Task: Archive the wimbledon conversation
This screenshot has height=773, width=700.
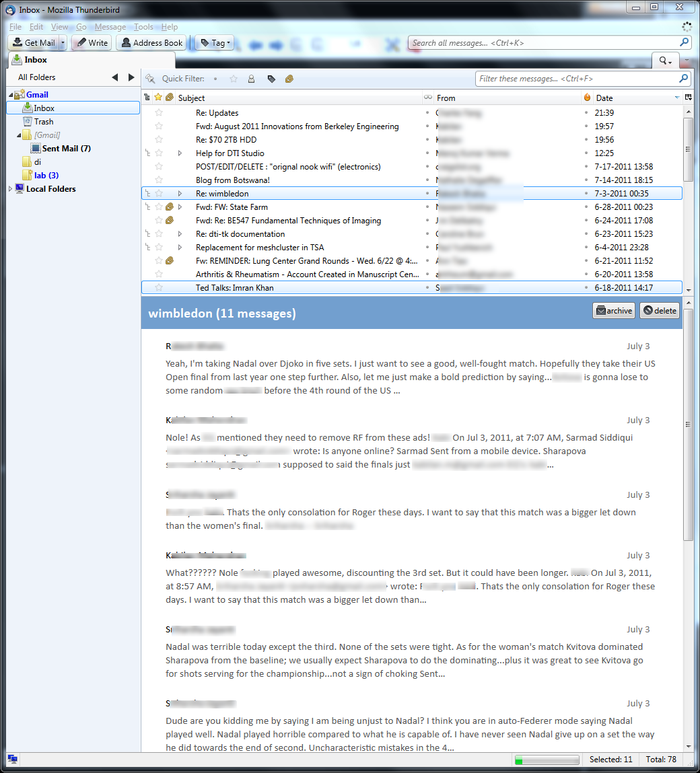Action: [614, 311]
